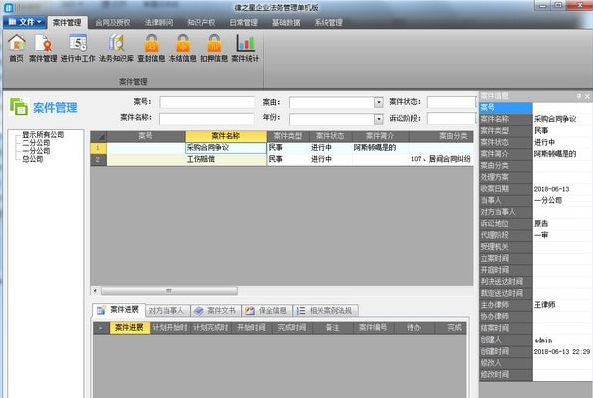Sort by 案号 column header in case grid
Image resolution: width=593 pixels, height=398 pixels.
[146, 136]
